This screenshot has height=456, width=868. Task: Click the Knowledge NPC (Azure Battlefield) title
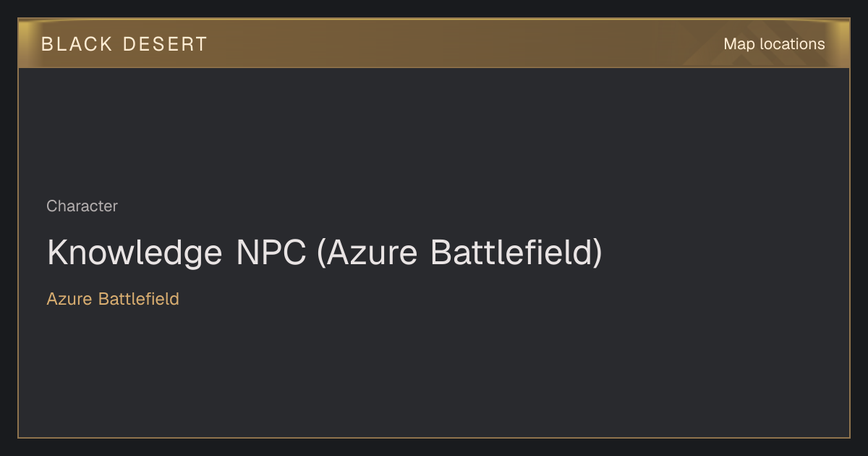tap(324, 253)
